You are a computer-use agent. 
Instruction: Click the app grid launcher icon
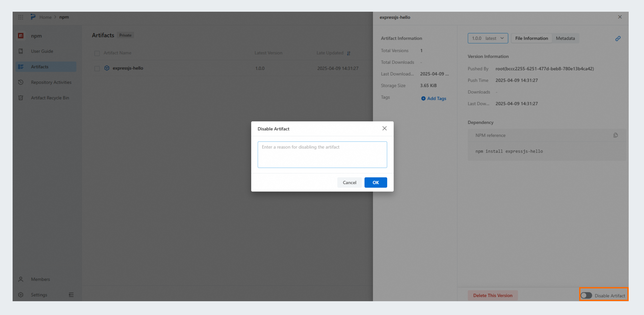21,17
